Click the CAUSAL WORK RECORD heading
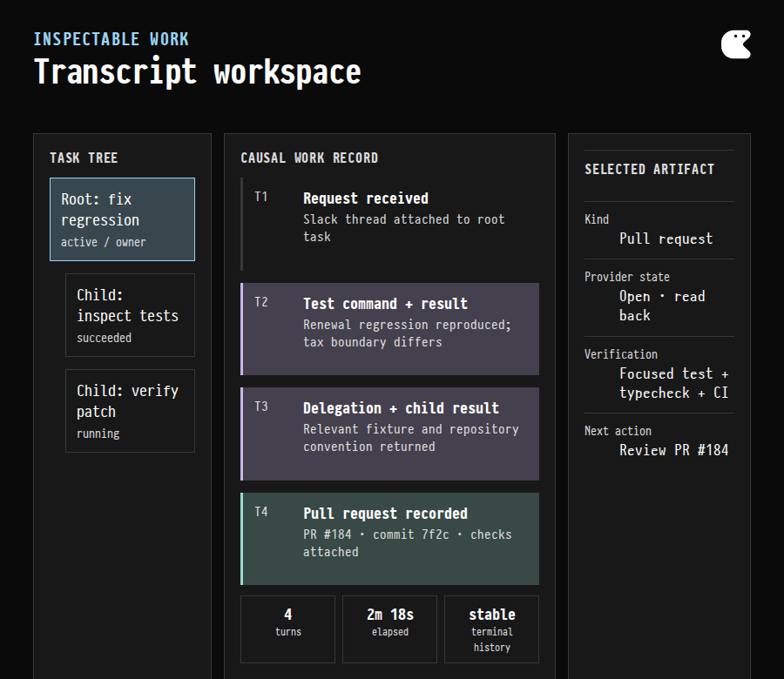The height and width of the screenshot is (679, 784). [x=309, y=158]
